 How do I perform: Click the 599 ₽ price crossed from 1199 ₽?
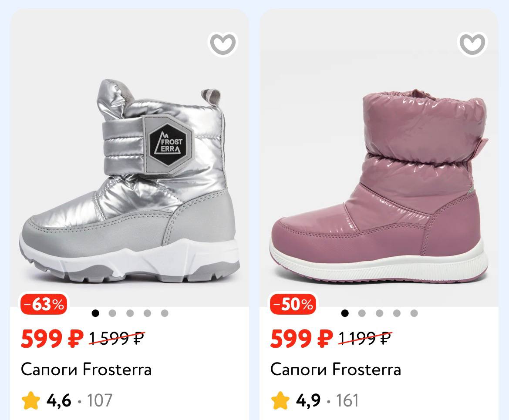pos(301,339)
